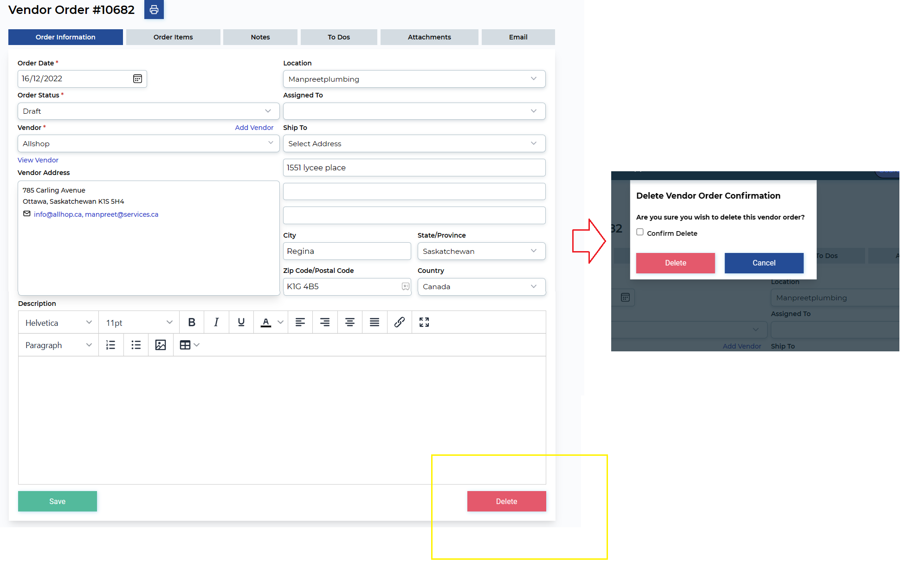Click the green Save button
Image resolution: width=924 pixels, height=576 pixels.
tap(58, 501)
